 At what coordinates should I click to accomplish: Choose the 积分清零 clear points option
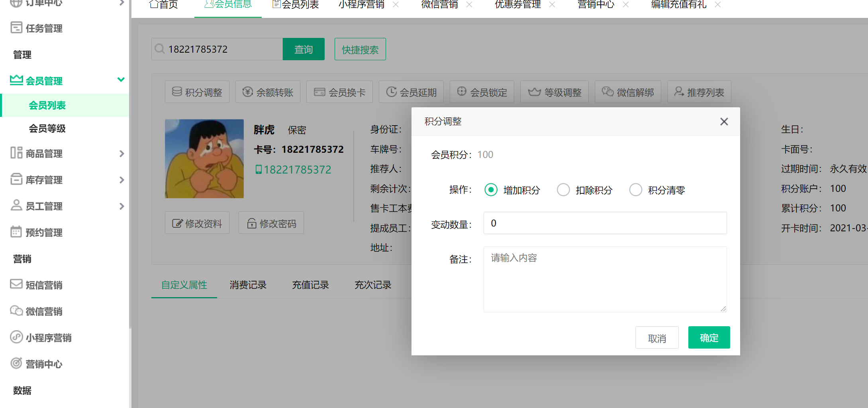(x=635, y=190)
